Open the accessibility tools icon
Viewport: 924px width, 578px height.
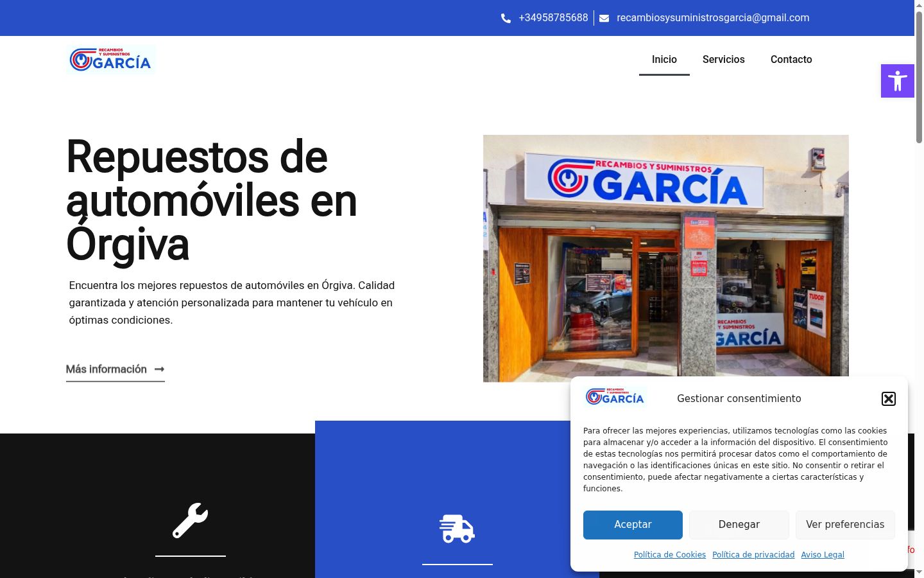pyautogui.click(x=897, y=81)
